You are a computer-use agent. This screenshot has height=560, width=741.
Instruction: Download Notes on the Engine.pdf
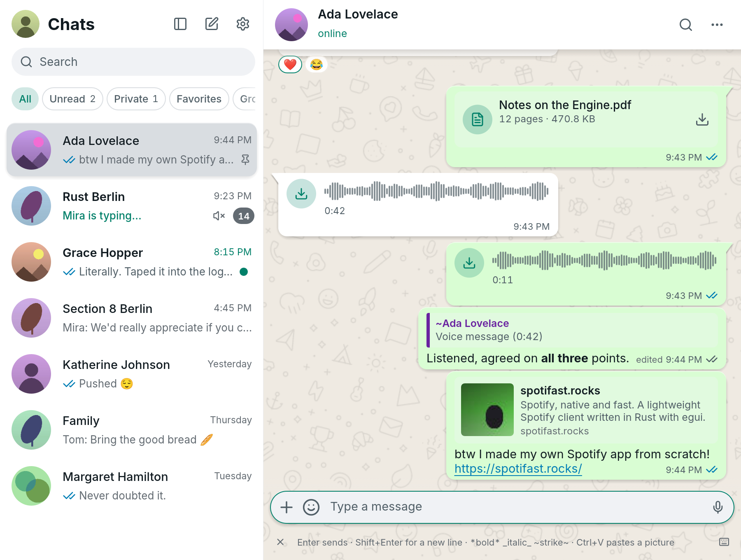click(702, 119)
